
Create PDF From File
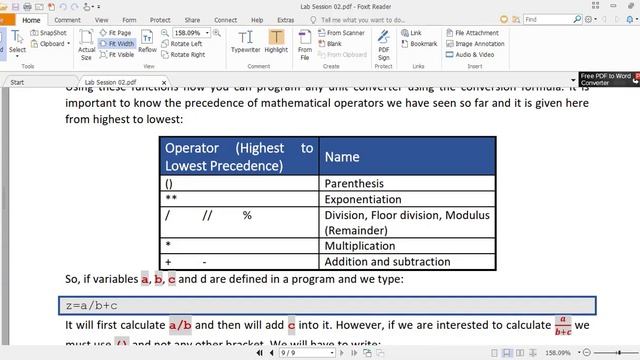[x=304, y=45]
